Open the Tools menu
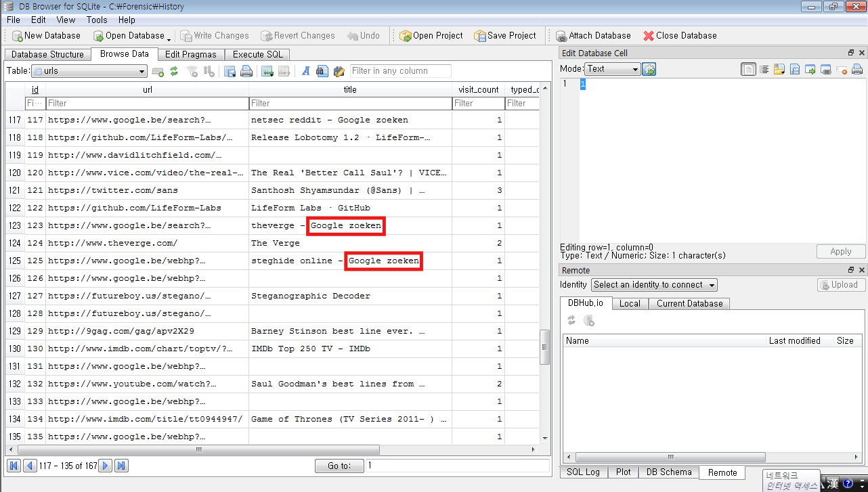 [97, 20]
